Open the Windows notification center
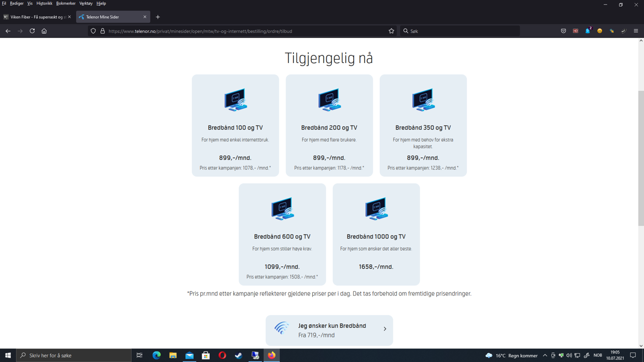Screen dimensions: 644x362 [633, 355]
